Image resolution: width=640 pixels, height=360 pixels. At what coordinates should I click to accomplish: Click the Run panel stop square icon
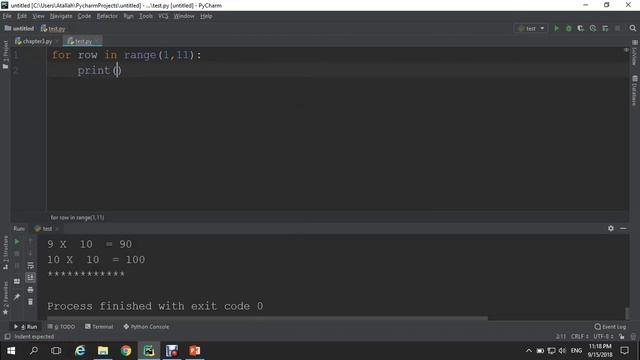coord(17,253)
